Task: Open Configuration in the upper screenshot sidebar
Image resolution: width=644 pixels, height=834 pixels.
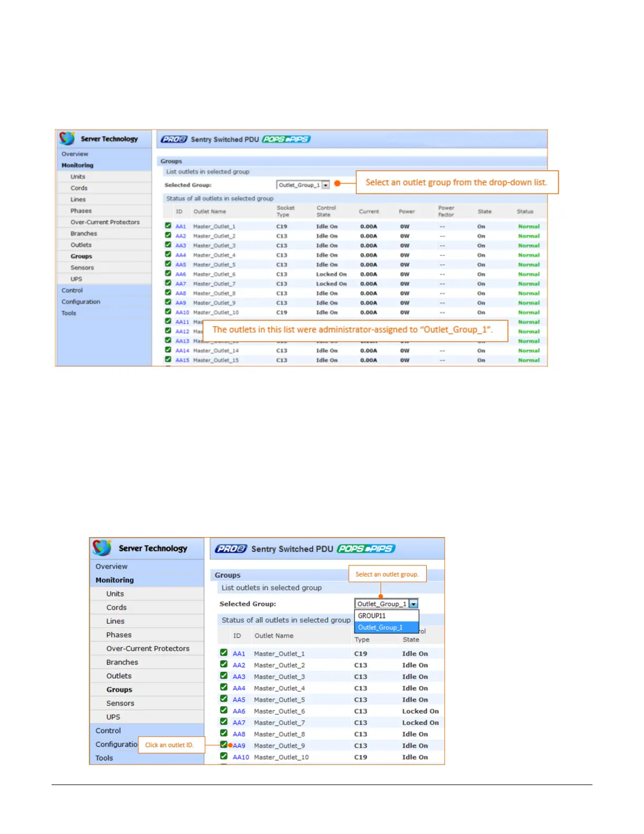Action: coord(80,302)
